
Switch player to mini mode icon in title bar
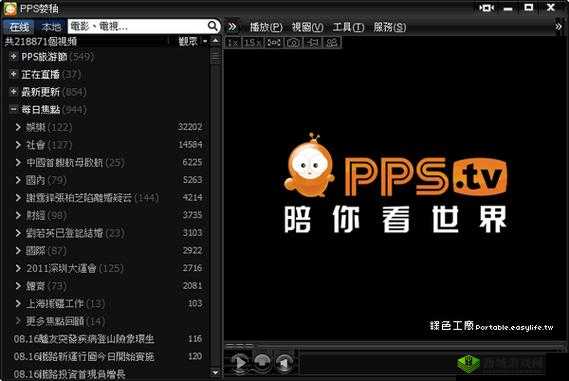487,8
